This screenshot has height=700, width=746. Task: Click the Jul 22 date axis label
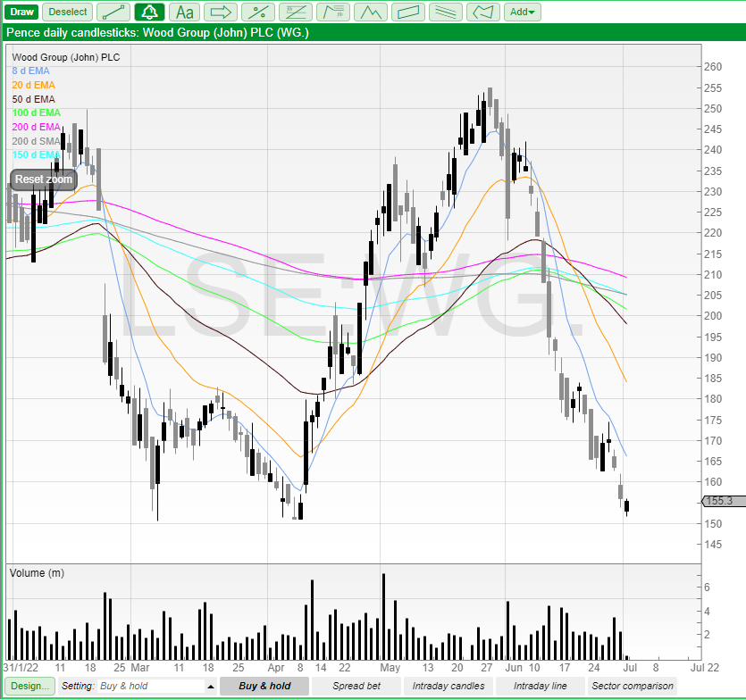coord(705,668)
